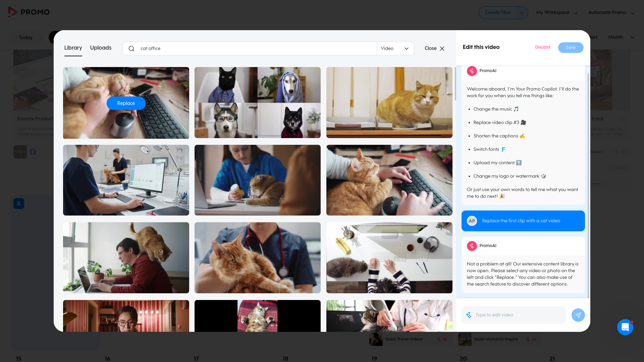The image size is (644, 362).
Task: Select the overhead white desk cat video
Action: 389,258
